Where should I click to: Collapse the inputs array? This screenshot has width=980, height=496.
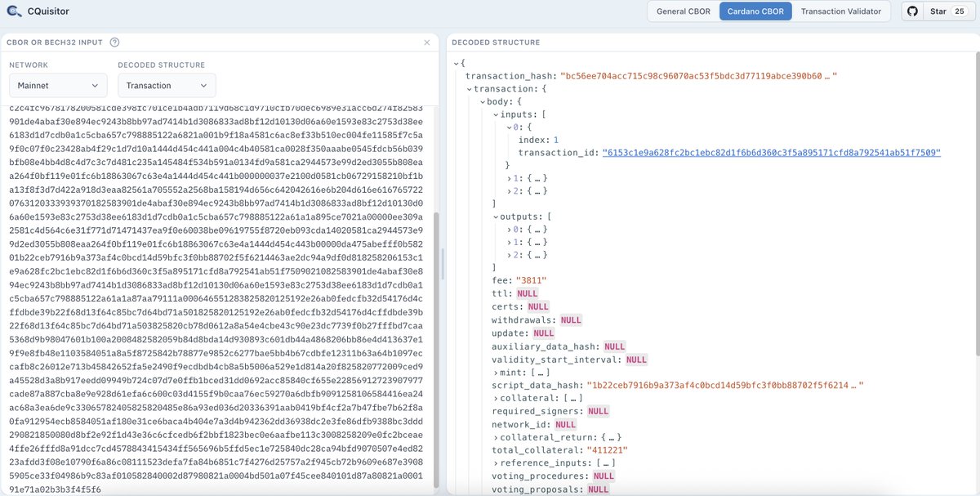click(x=495, y=115)
